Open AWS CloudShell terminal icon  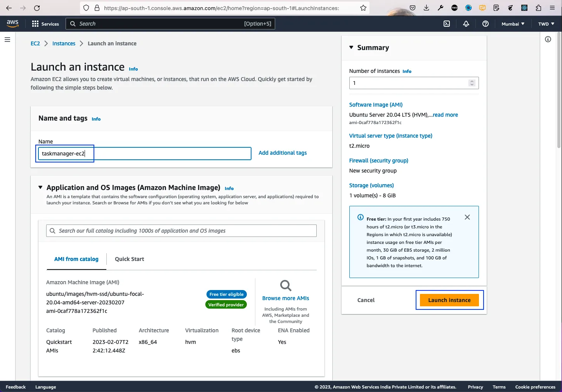[447, 24]
